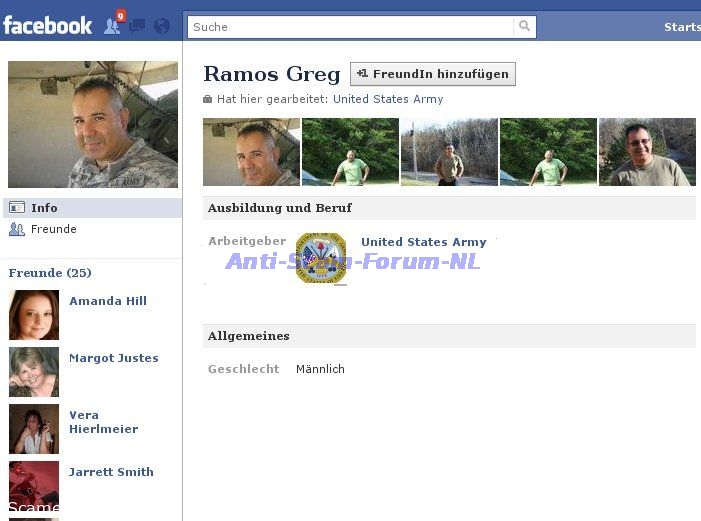
Task: Open the last photo of man with glasses
Action: (x=647, y=152)
